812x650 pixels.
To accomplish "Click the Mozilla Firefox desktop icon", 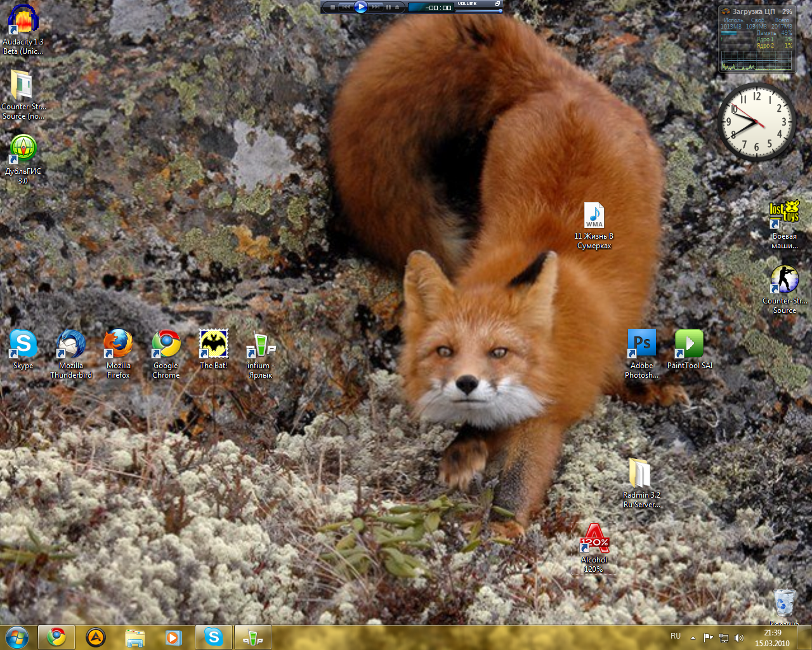I will click(x=118, y=345).
